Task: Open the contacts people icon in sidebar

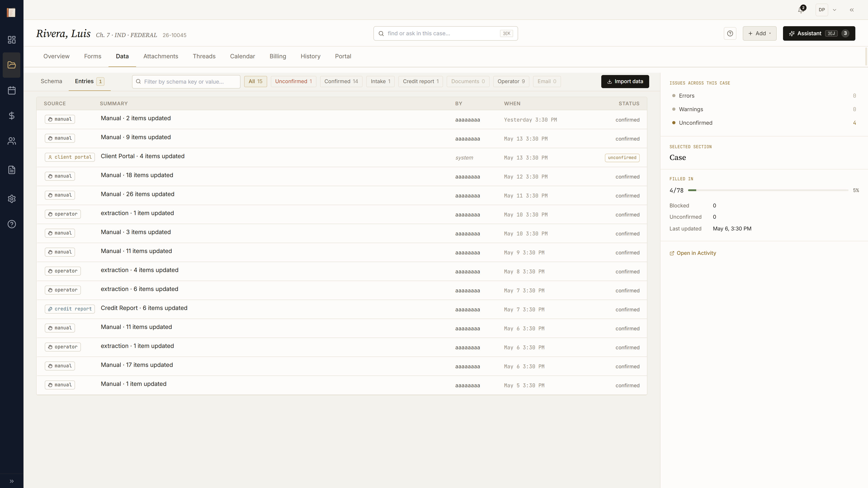Action: [12, 141]
